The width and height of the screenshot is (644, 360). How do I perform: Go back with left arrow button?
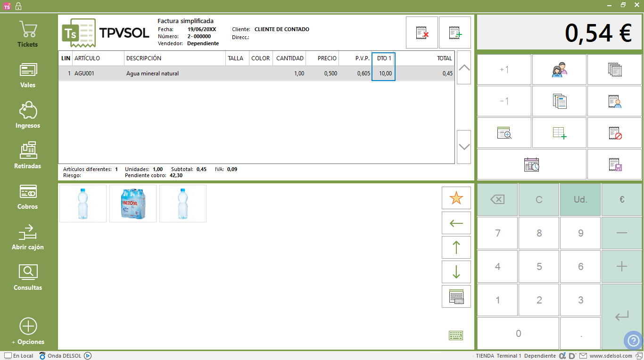456,223
